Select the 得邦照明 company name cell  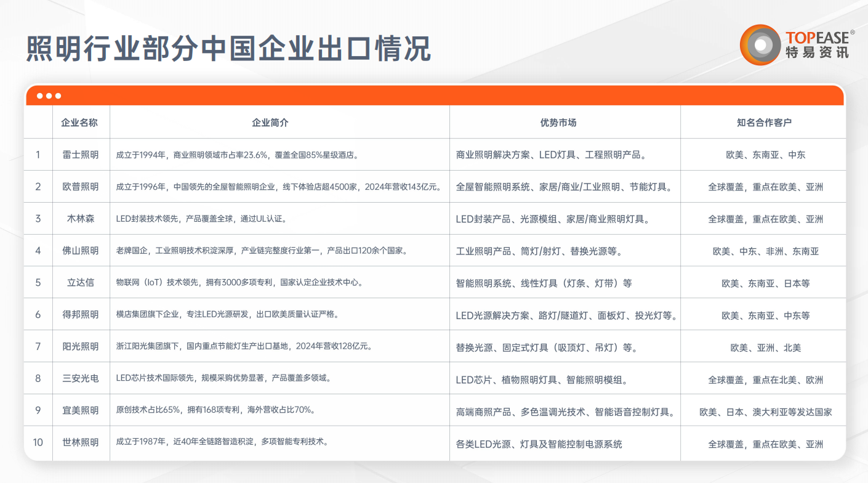pyautogui.click(x=81, y=315)
